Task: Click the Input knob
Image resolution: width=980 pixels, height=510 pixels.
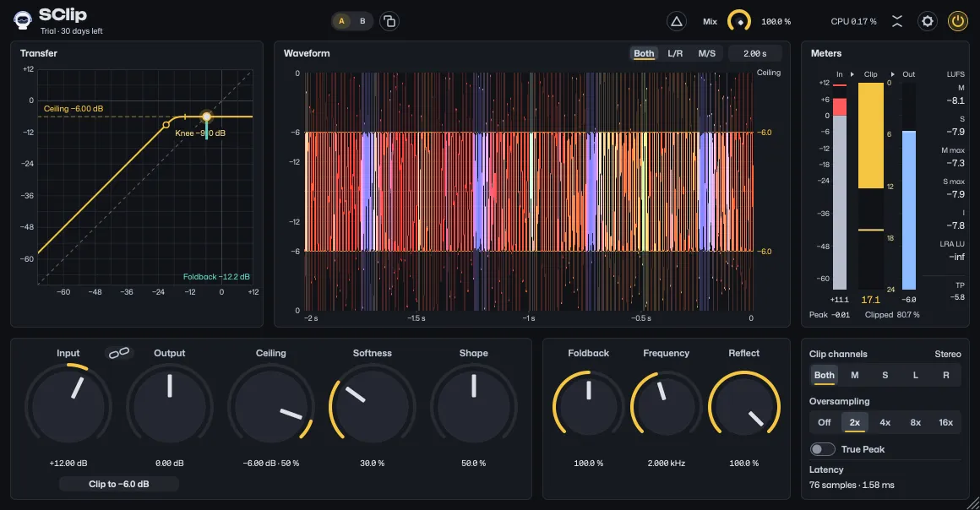Action: point(68,407)
